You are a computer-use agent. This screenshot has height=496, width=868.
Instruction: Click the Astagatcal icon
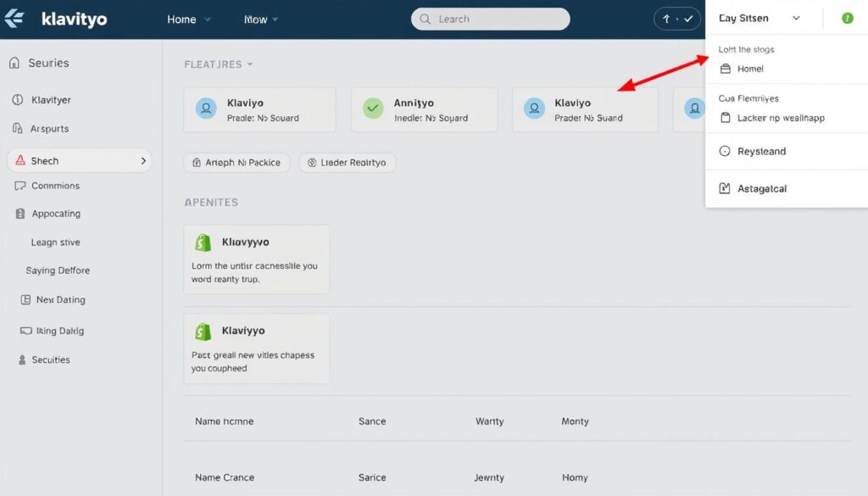[725, 188]
